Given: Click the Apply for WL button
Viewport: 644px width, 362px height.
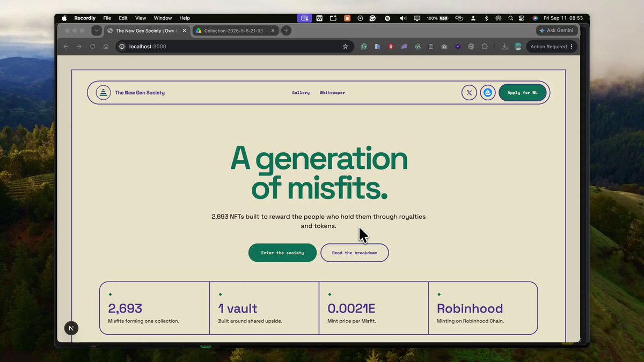Looking at the screenshot, I should pos(523,93).
